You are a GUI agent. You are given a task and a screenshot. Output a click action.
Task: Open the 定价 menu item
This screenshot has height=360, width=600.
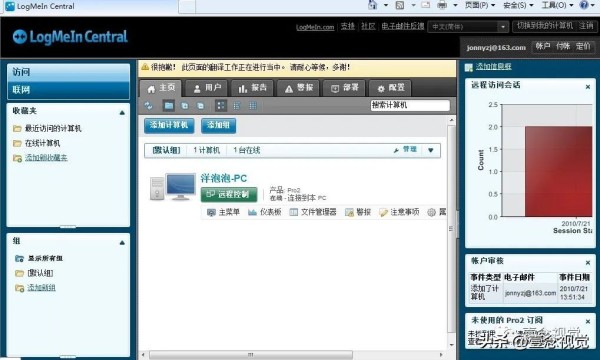(583, 47)
